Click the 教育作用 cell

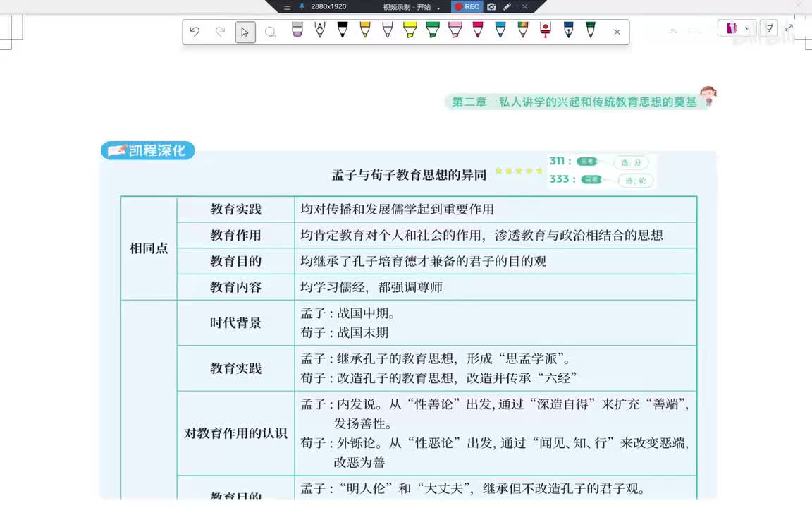[235, 236]
